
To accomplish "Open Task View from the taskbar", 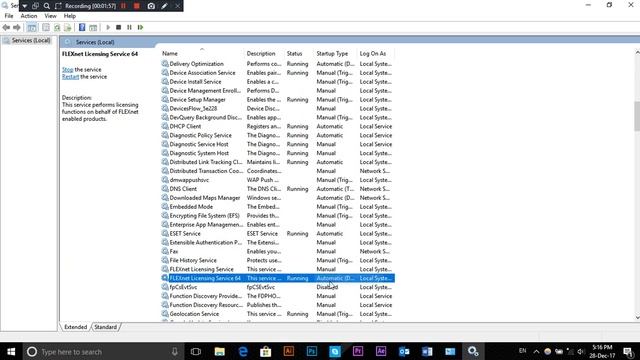I will [x=196, y=351].
